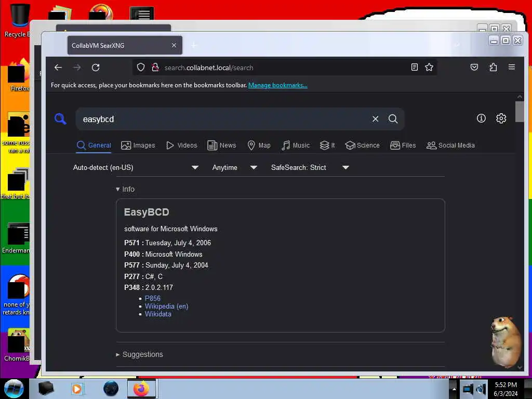Open the P856 link
The width and height of the screenshot is (532, 399).
153,298
